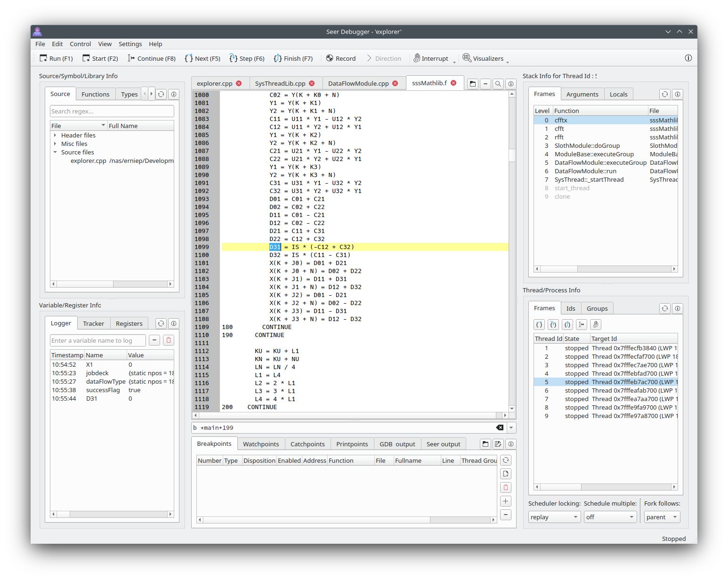Collapse the Source files tree entry
The image size is (728, 580).
(56, 152)
